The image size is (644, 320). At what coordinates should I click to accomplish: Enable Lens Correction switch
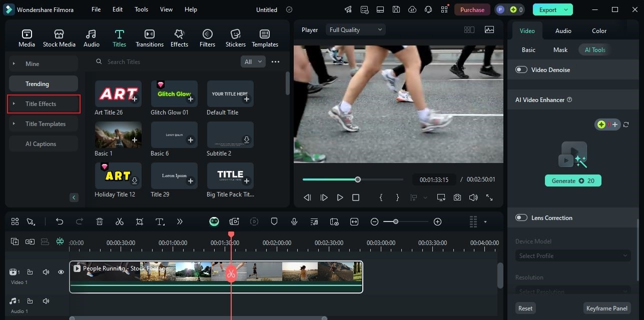point(521,217)
